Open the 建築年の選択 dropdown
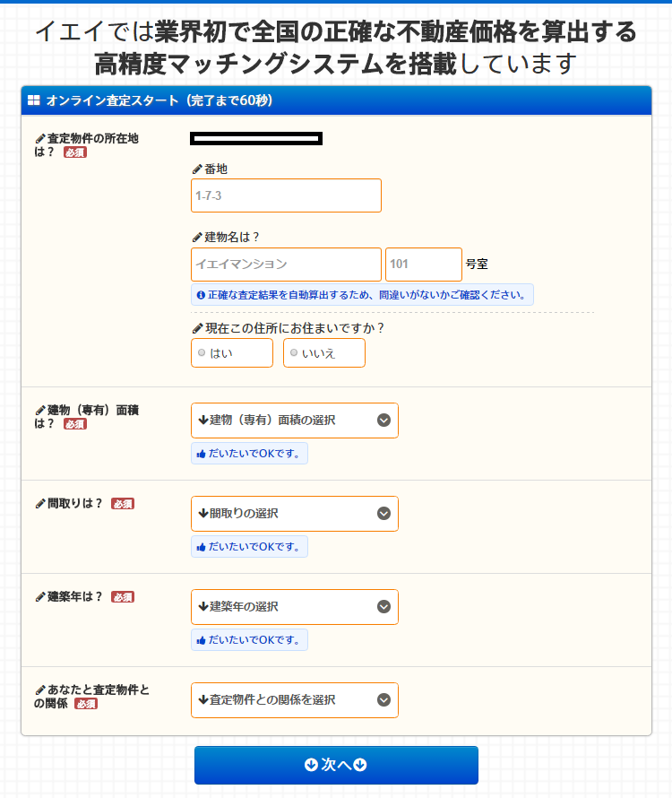Image resolution: width=672 pixels, height=798 pixels. 294,606
